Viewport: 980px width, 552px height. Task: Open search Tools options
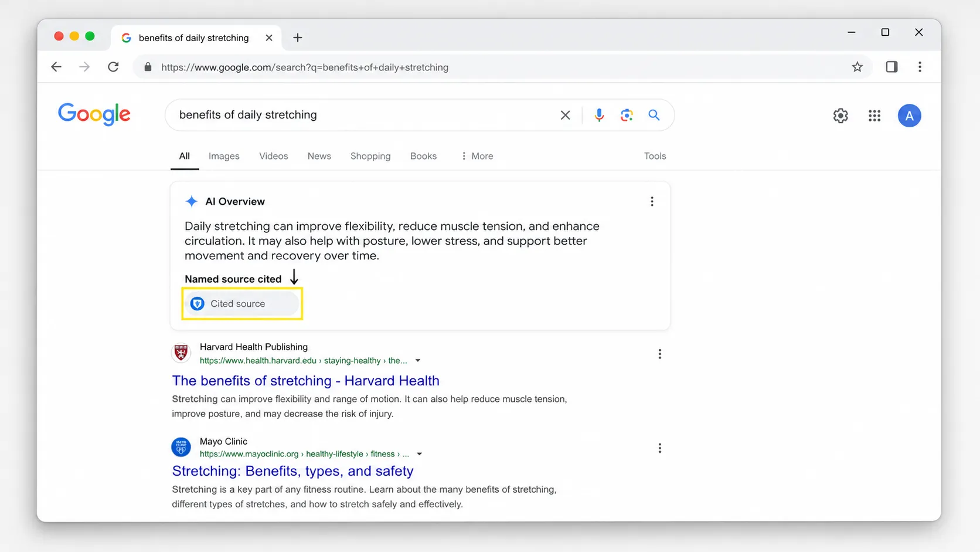(x=655, y=156)
